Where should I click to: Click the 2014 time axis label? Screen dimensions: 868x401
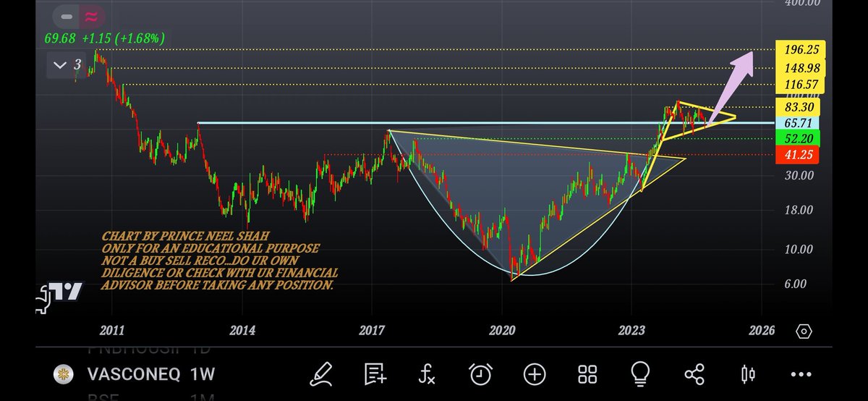242,331
